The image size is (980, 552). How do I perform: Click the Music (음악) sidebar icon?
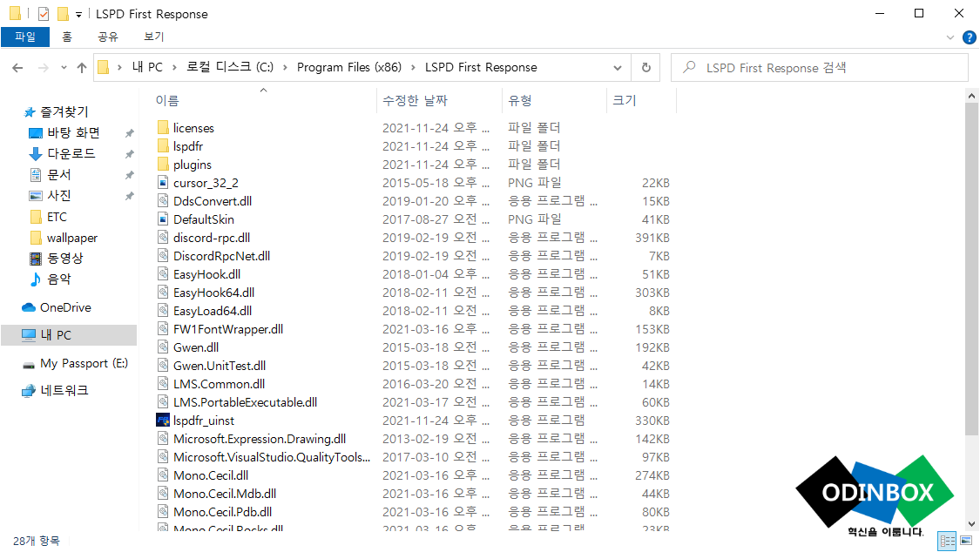tap(36, 279)
